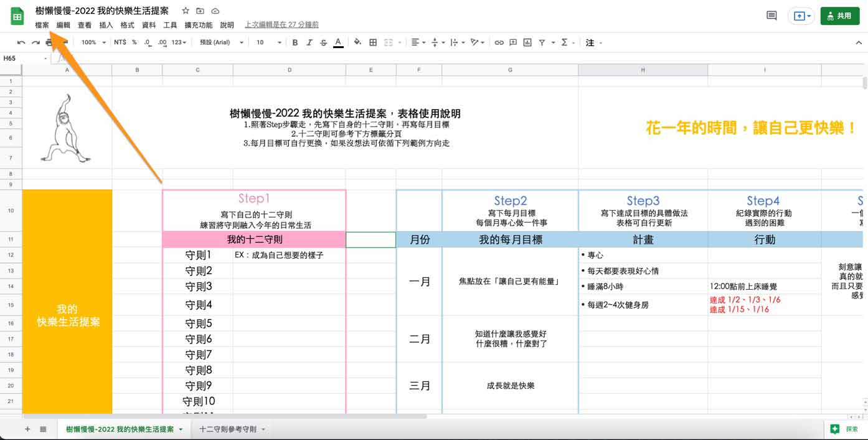This screenshot has width=868, height=440.
Task: Click the undo arrow in the toolbar
Action: pyautogui.click(x=21, y=42)
